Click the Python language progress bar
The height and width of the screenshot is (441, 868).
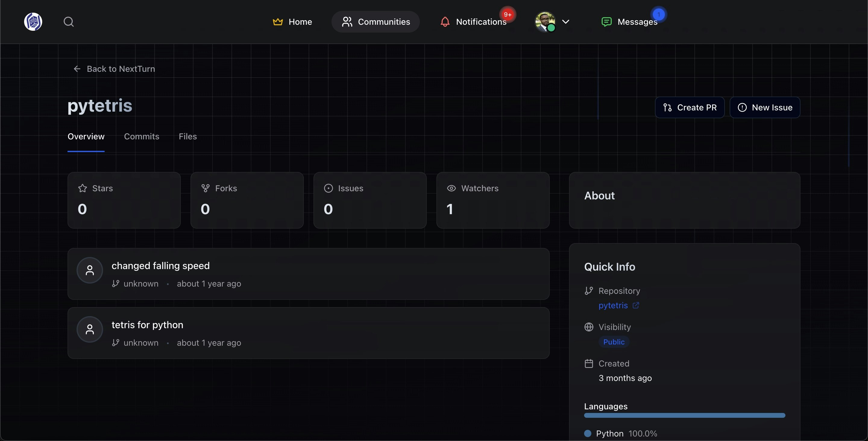[x=684, y=415]
